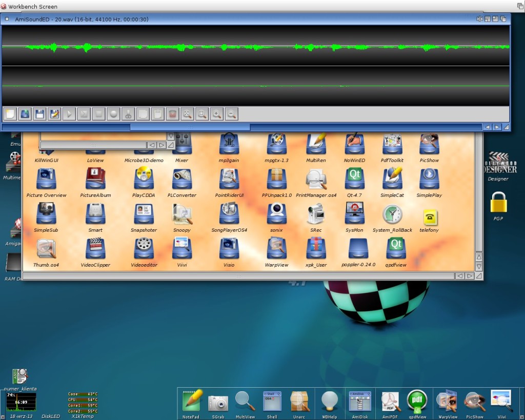Click the Open file toolbar icon
This screenshot has width=525, height=420.
(x=25, y=114)
